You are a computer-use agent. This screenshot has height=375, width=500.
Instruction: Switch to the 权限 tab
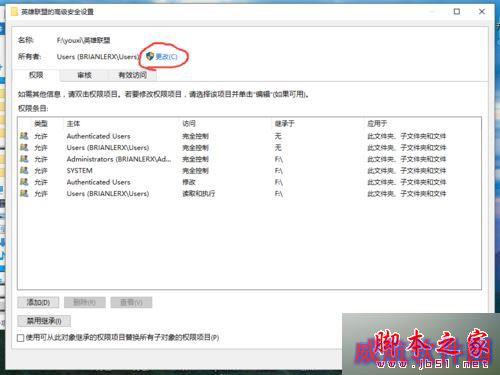pyautogui.click(x=36, y=75)
